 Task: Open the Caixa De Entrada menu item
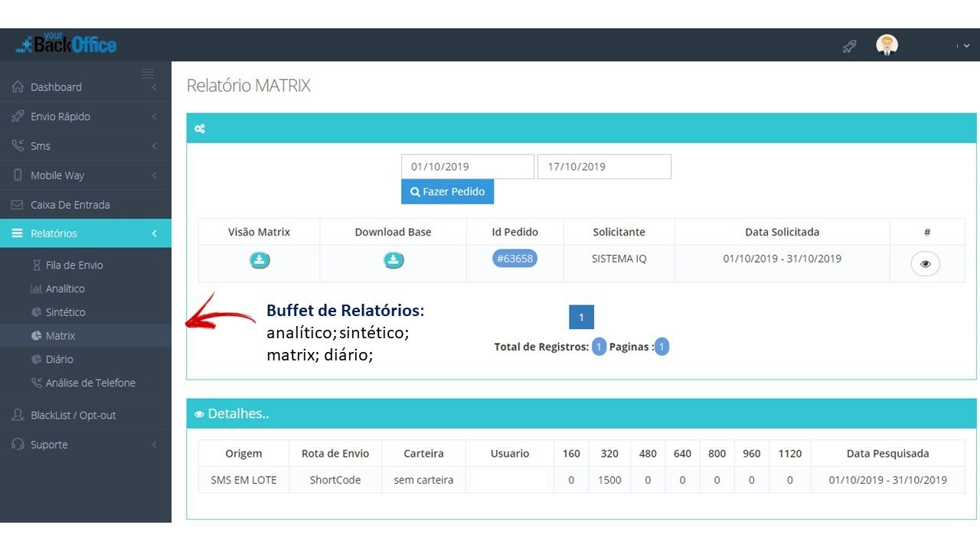[x=86, y=205]
